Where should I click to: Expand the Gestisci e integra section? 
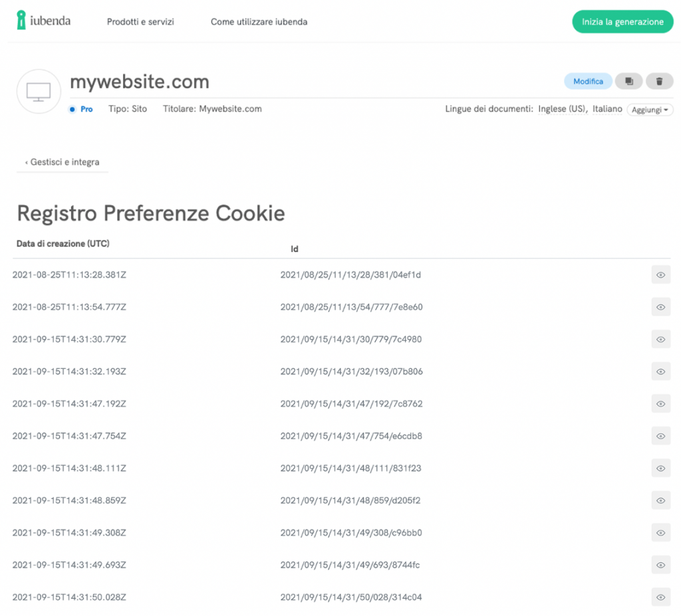[62, 161]
